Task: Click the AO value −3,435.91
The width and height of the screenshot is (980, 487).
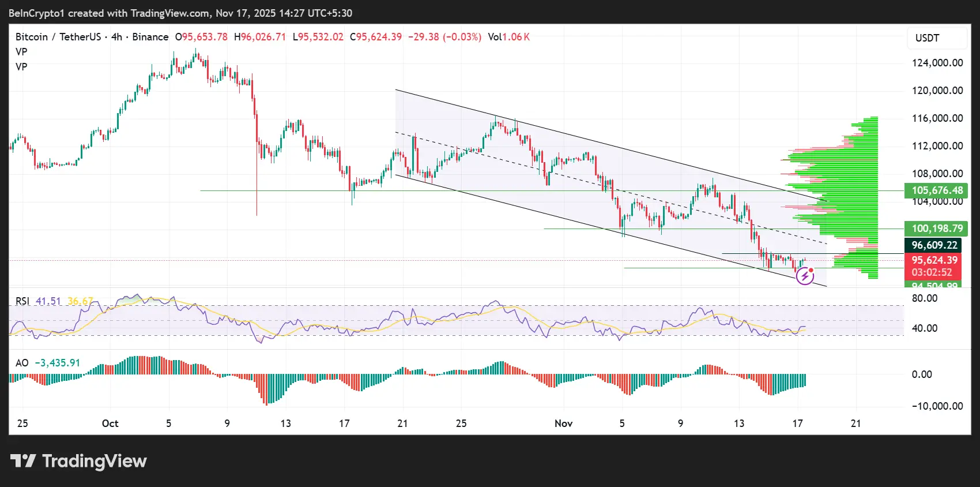Action: [x=58, y=363]
